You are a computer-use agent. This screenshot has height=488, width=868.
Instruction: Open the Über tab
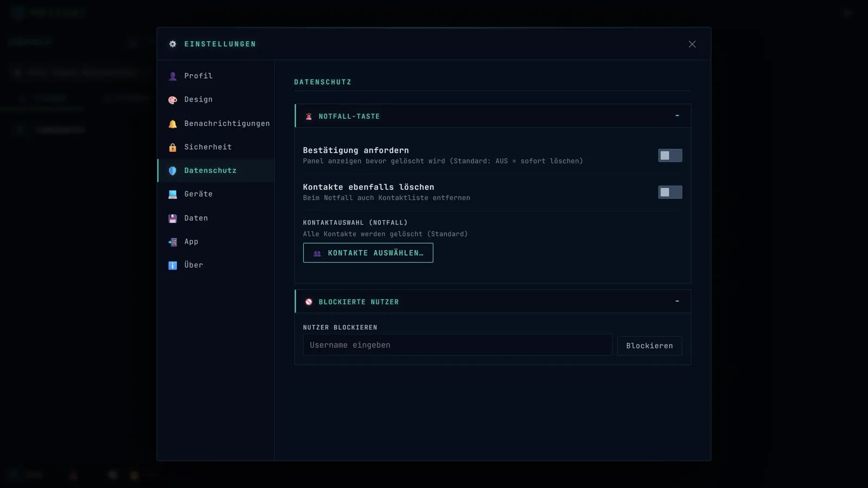(216, 265)
